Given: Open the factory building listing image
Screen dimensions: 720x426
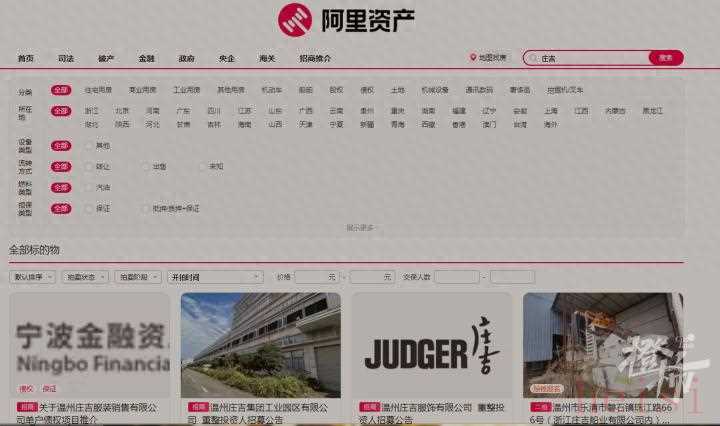Looking at the screenshot, I should pos(260,345).
